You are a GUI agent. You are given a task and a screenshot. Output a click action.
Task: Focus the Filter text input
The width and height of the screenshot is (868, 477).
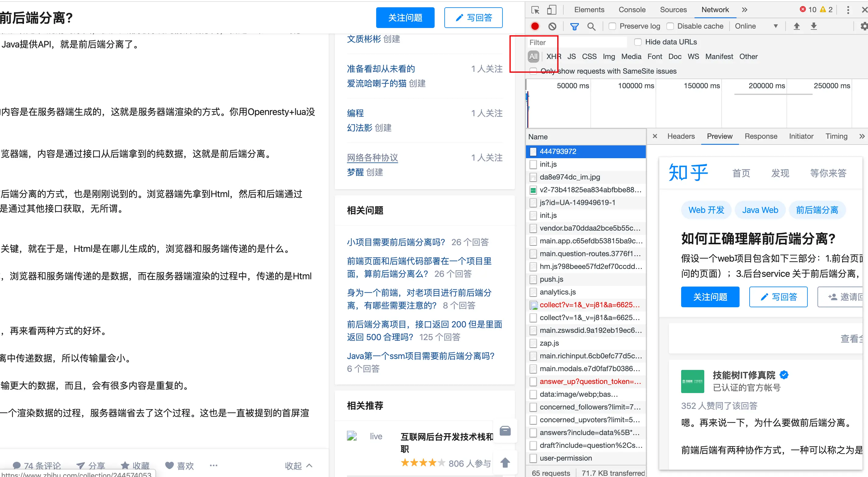click(576, 43)
